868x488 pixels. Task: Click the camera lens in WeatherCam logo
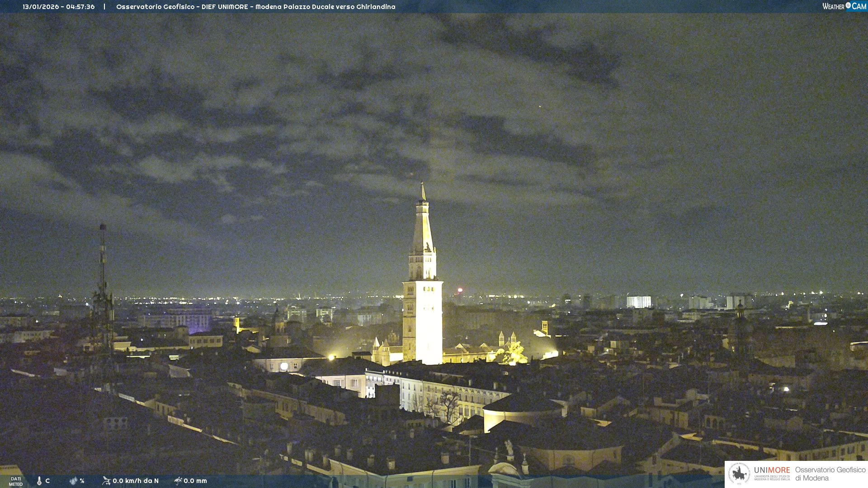point(848,5)
